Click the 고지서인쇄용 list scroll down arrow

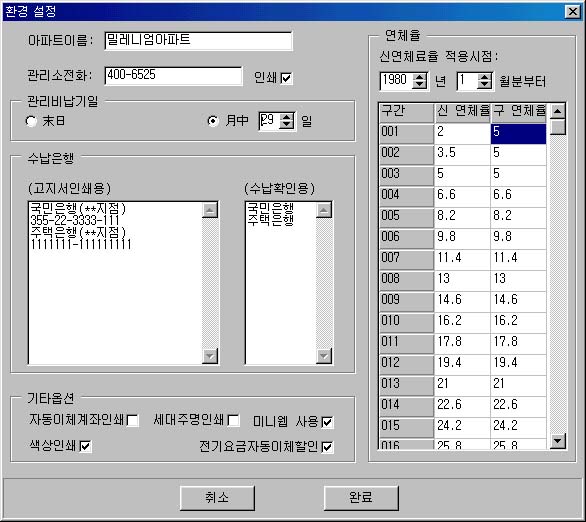click(210, 356)
